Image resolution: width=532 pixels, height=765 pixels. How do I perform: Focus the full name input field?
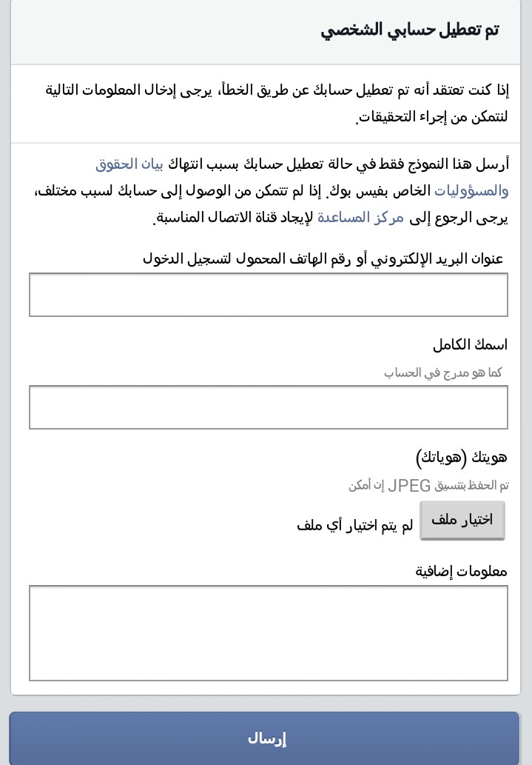(x=268, y=407)
